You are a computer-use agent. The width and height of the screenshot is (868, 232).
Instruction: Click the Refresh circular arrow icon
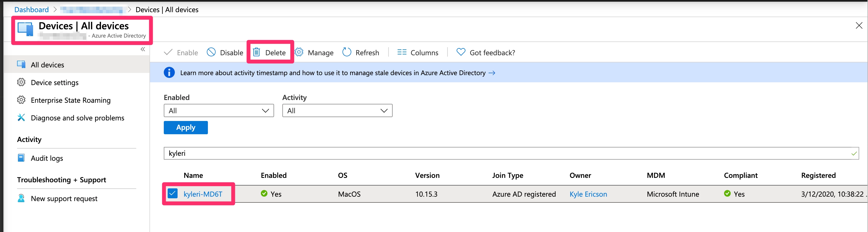(347, 52)
